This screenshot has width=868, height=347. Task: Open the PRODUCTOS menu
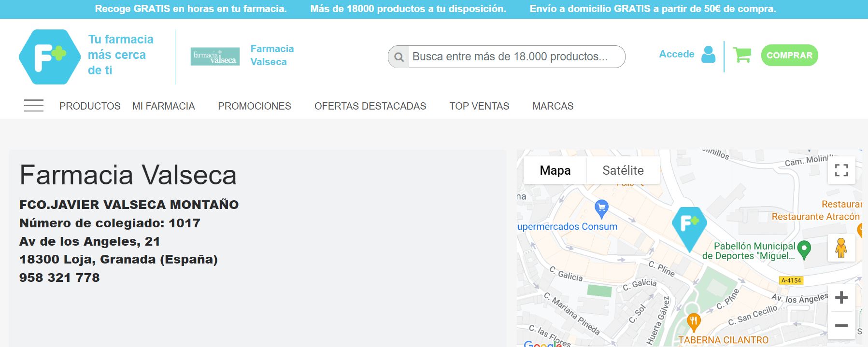(x=90, y=106)
